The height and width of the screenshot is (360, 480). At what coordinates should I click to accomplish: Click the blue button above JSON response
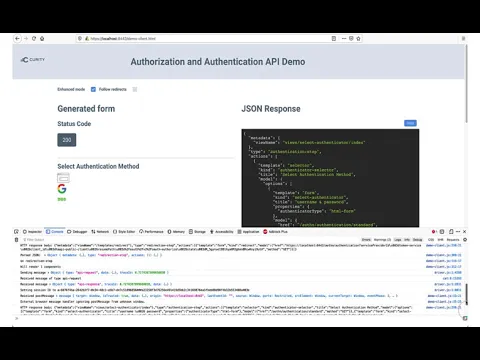(410, 123)
